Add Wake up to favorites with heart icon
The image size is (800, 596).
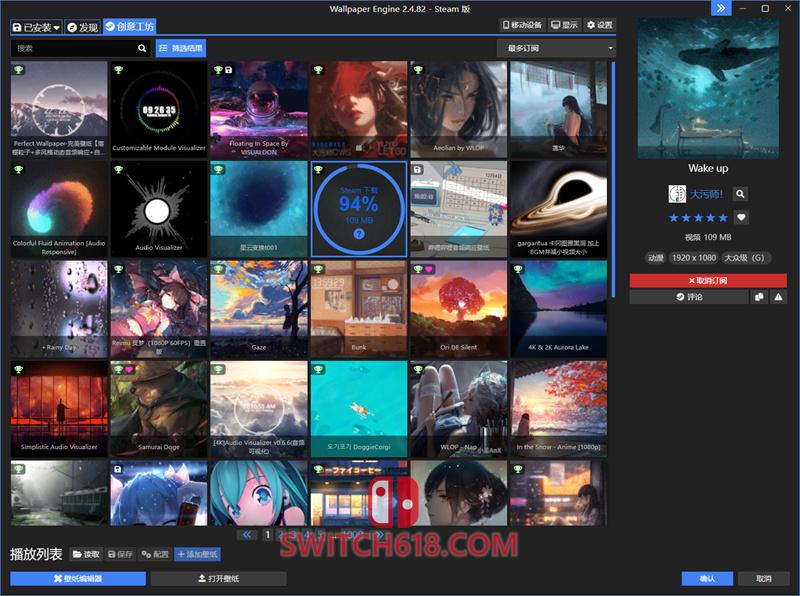[x=741, y=217]
